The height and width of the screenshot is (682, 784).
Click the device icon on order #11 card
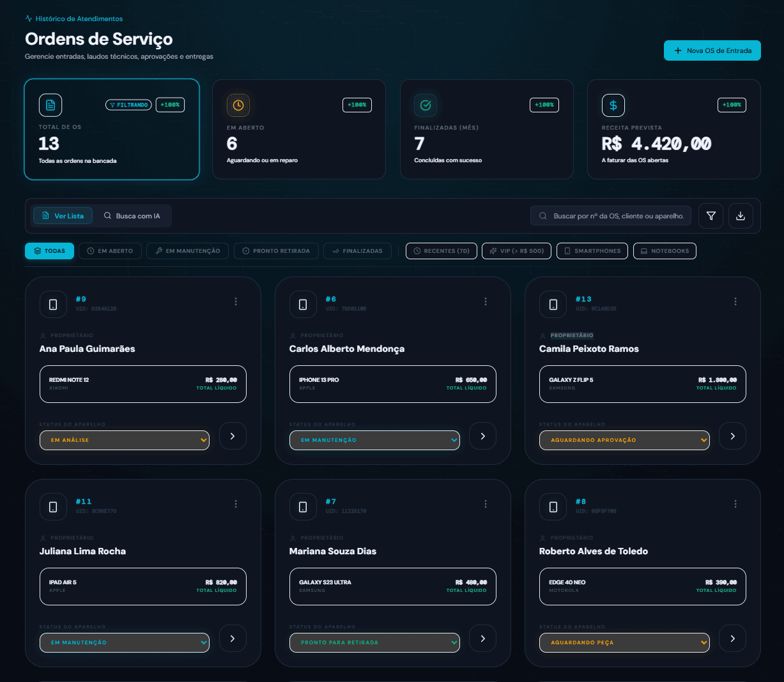53,507
